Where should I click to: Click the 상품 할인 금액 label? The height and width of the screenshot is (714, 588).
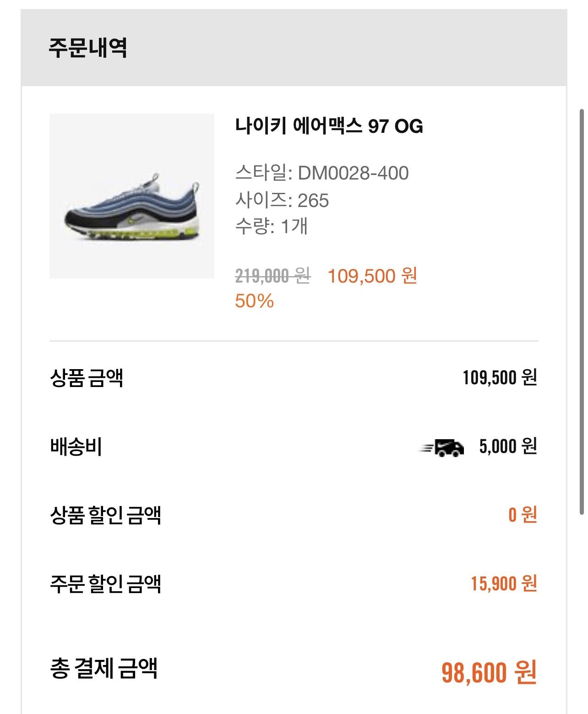tap(105, 515)
